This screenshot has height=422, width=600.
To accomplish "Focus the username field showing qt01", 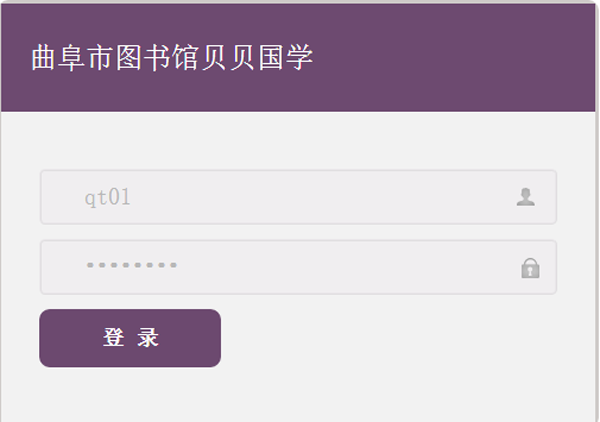I will point(298,197).
